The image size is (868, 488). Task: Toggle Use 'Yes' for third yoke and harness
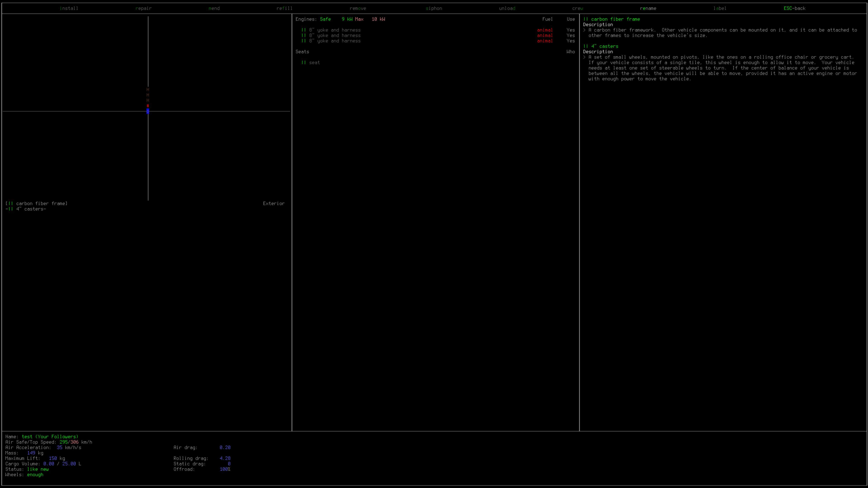pos(571,41)
